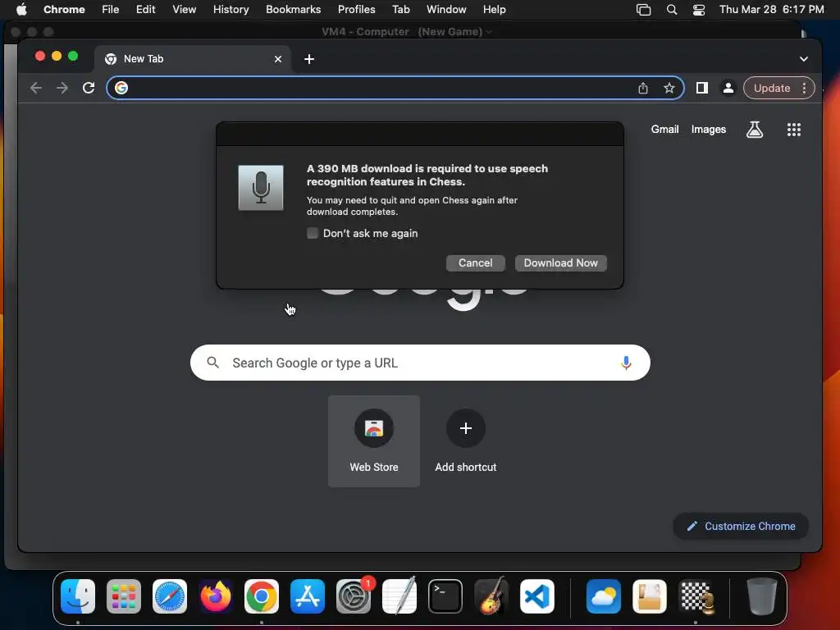Open Chrome app menu in menu bar
The image size is (840, 630).
tap(64, 10)
